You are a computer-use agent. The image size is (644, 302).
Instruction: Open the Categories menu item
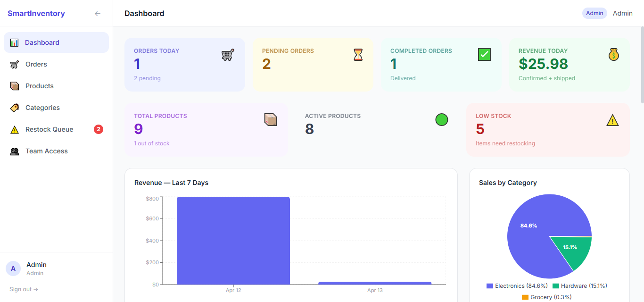56,108
